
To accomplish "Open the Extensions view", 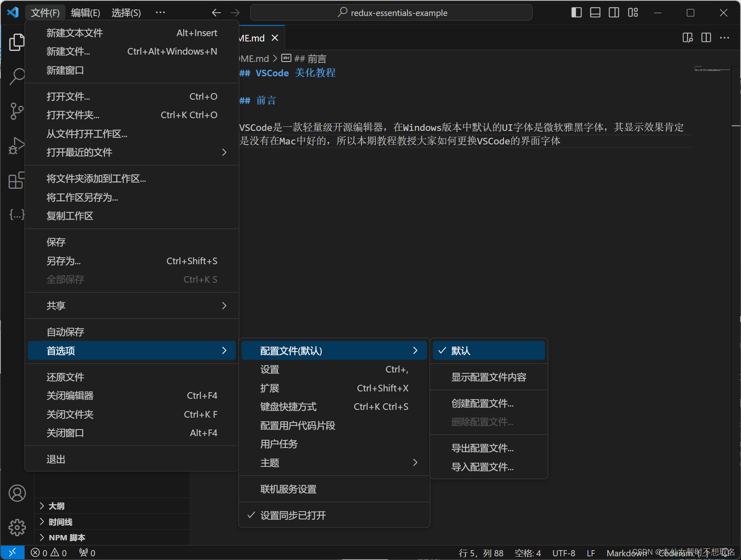I will tap(17, 181).
